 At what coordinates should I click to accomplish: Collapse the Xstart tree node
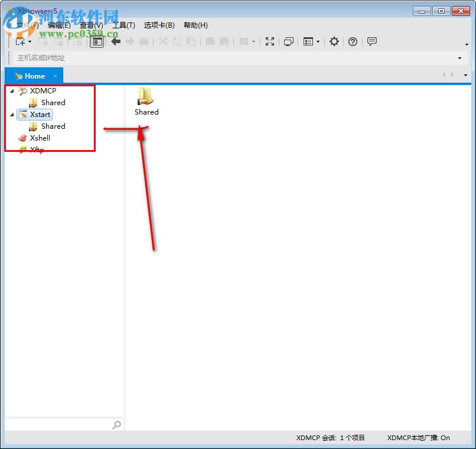coord(12,115)
